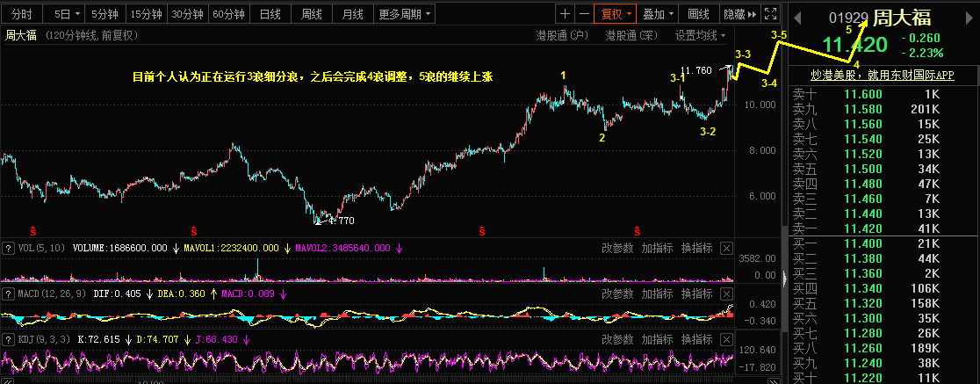Click percent change -2.23% in quote panel
Screen dimensions: 980x384
(923, 53)
